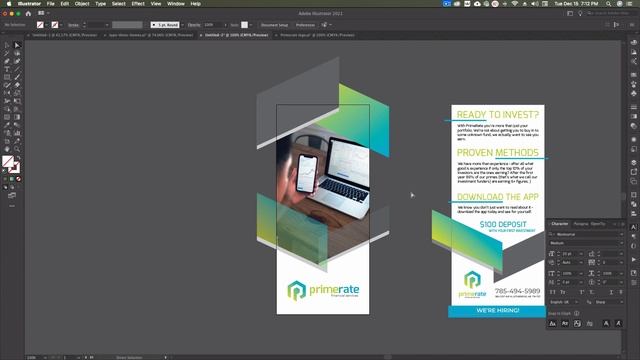Screen dimensions: 640x360
Task: Select the Selection tool (black arrow)
Action: coord(7,45)
